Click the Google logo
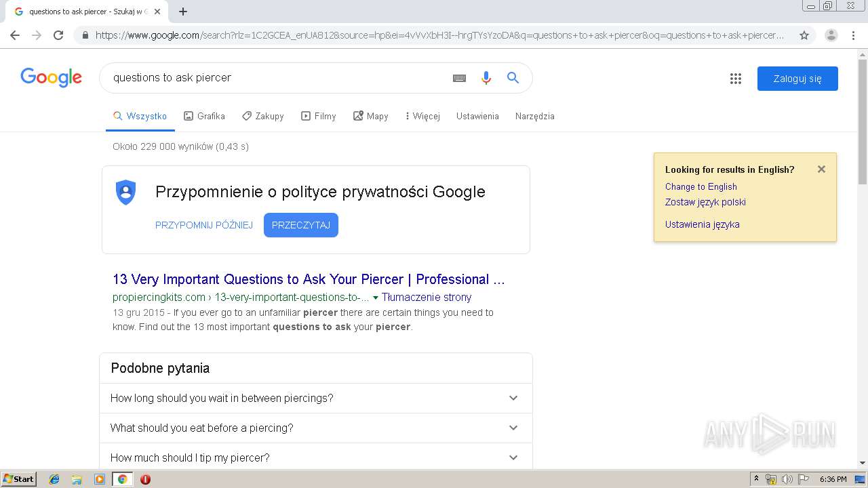868x488 pixels. click(x=51, y=77)
